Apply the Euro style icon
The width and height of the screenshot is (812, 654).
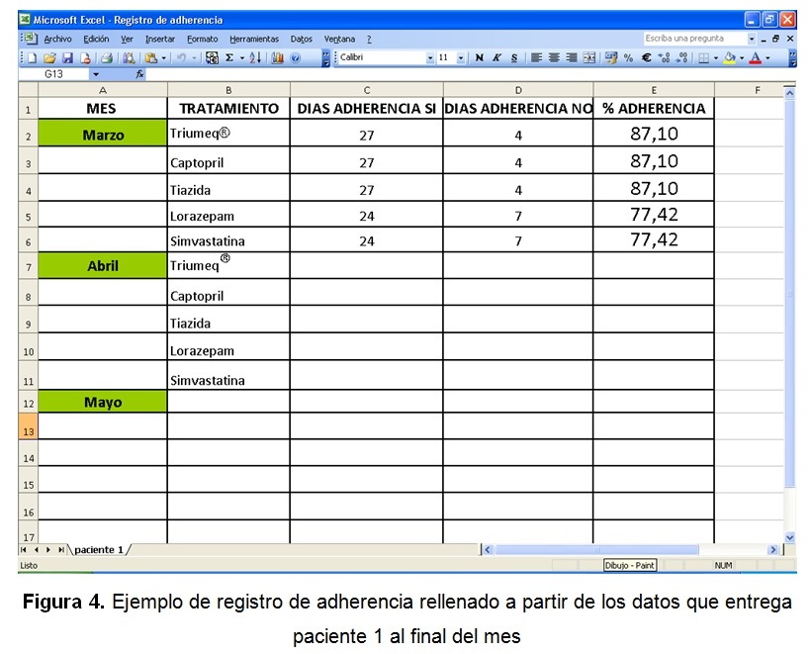pyautogui.click(x=646, y=57)
